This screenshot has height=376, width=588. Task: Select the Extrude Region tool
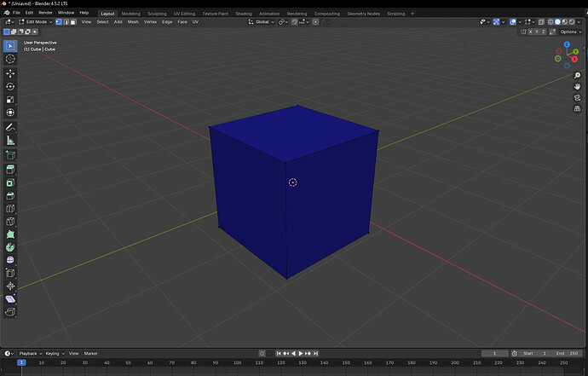pyautogui.click(x=10, y=170)
